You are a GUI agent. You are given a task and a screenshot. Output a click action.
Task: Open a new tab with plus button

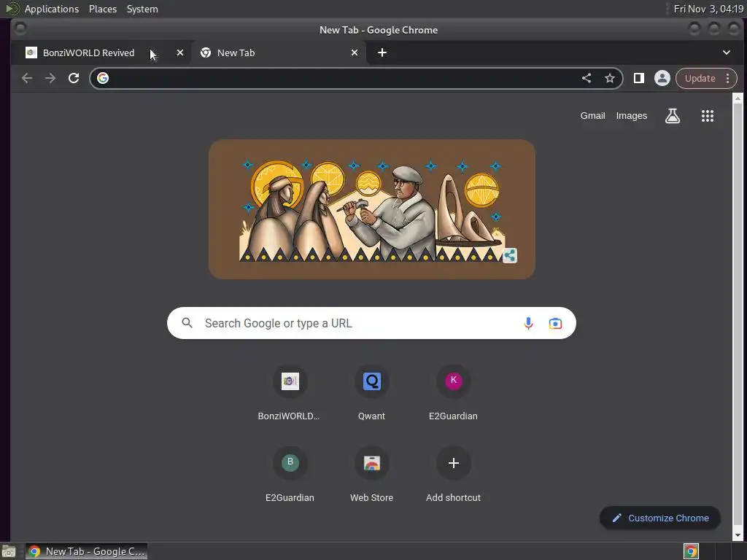[x=382, y=52]
